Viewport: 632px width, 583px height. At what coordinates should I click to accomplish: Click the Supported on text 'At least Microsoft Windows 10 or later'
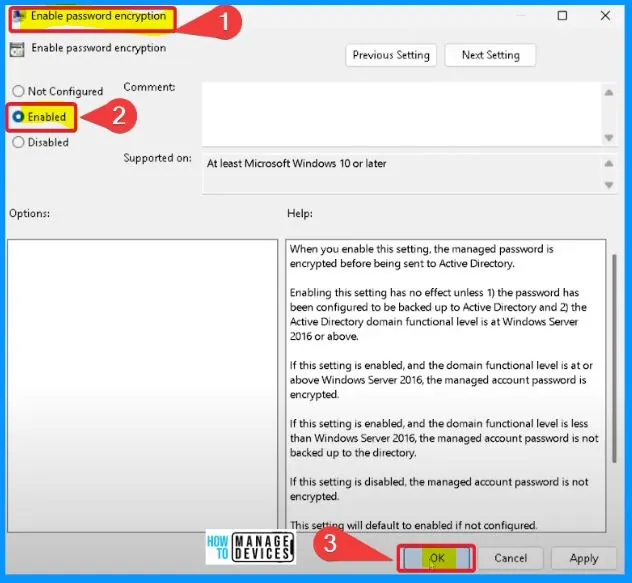point(297,163)
